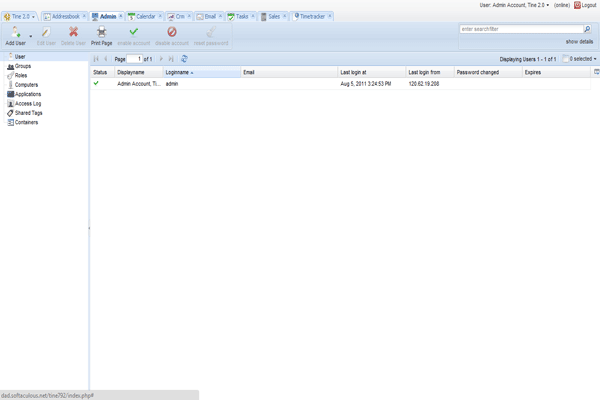Open the grid column settings icon

[596, 73]
